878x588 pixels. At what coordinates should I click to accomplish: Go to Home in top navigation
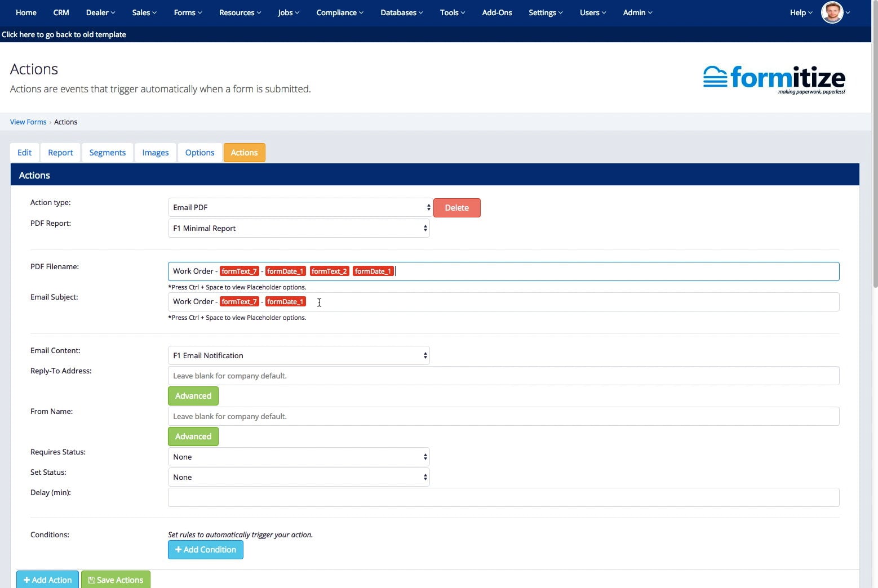[26, 12]
